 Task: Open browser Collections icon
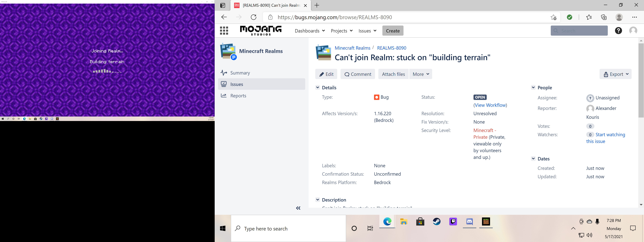(x=604, y=17)
